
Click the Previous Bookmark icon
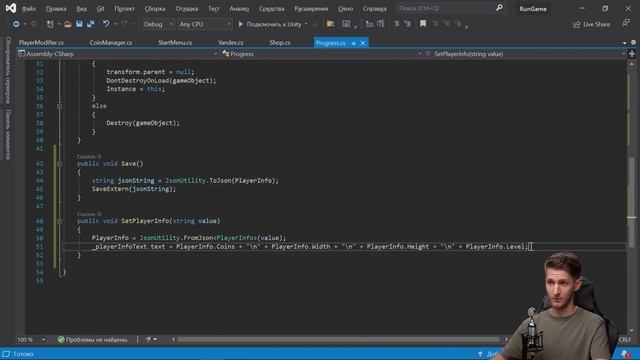[x=435, y=24]
